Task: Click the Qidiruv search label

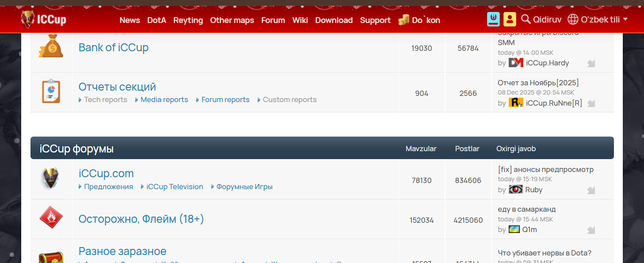Action: click(x=548, y=19)
